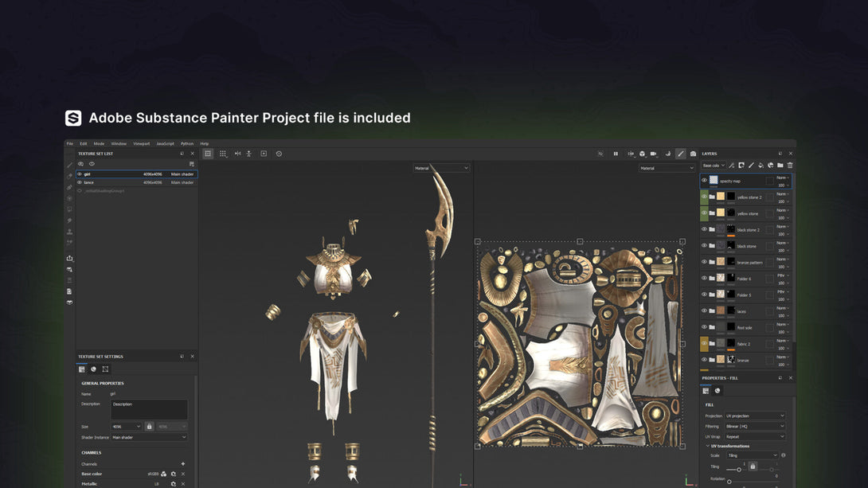868x488 pixels.
Task: Switch to painting mode brush icon
Action: click(x=681, y=154)
